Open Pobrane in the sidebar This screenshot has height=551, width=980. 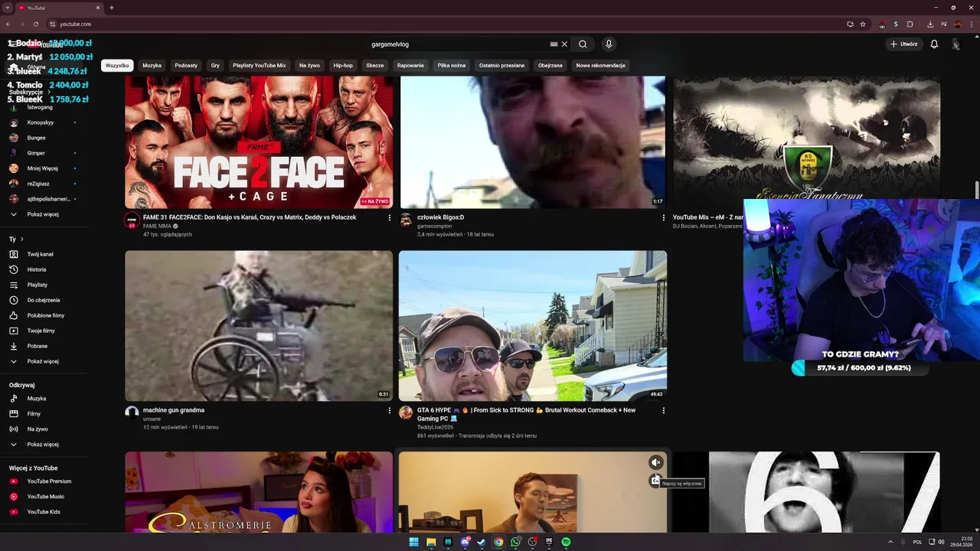pyautogui.click(x=37, y=346)
